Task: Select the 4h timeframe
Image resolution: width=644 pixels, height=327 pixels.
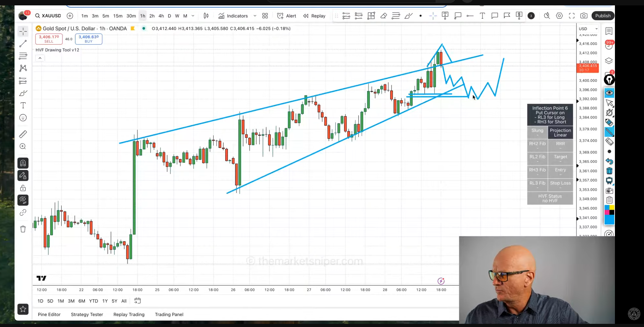Action: click(x=161, y=16)
